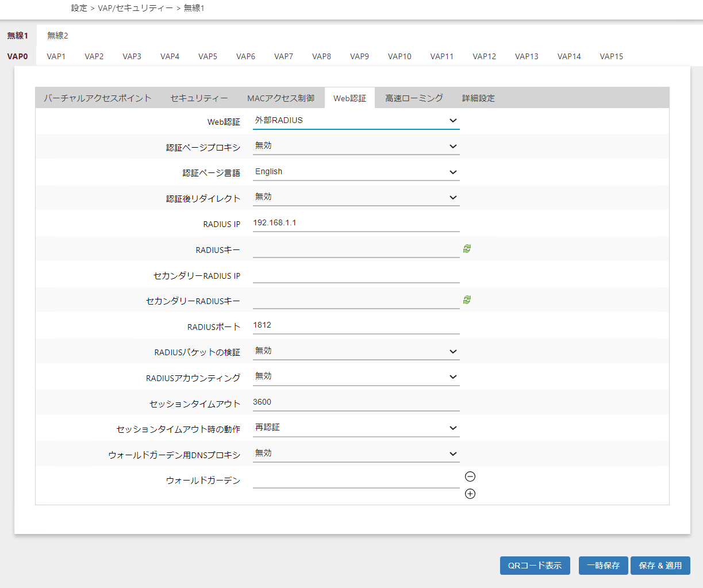The width and height of the screenshot is (703, 588).
Task: Focus the ウォールドガーデン input field
Action: click(x=356, y=479)
